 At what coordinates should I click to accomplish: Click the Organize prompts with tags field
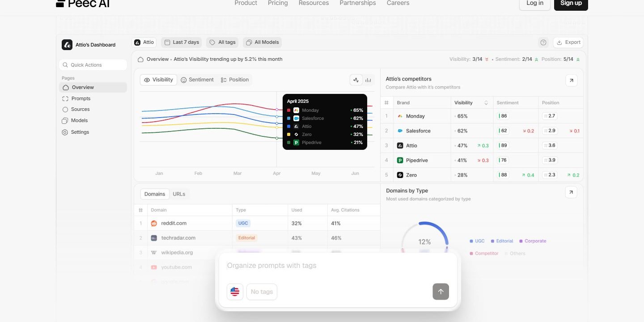coord(338,266)
